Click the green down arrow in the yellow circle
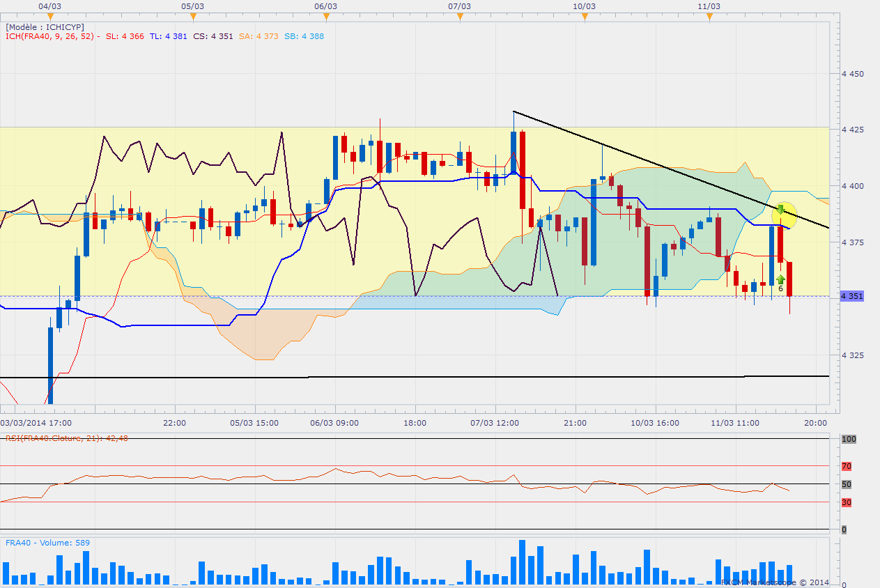The image size is (880, 588). point(781,209)
